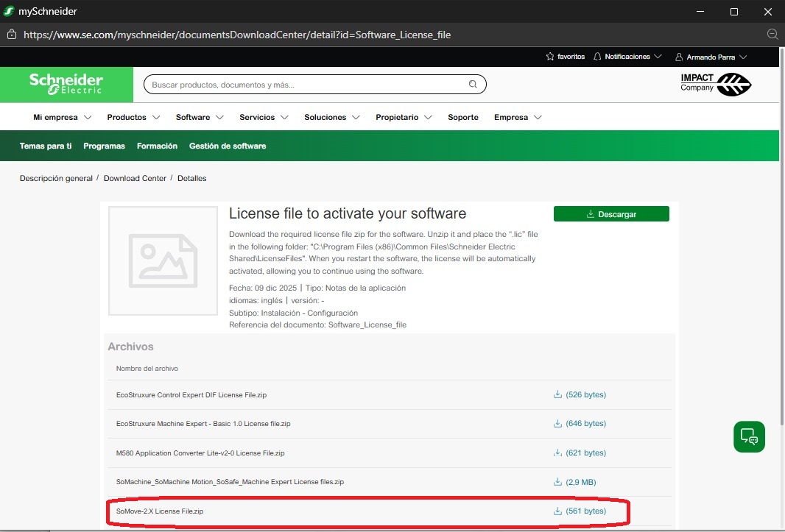Select the Gestión de software tab
Viewport: 785px width, 532px height.
pyautogui.click(x=228, y=146)
